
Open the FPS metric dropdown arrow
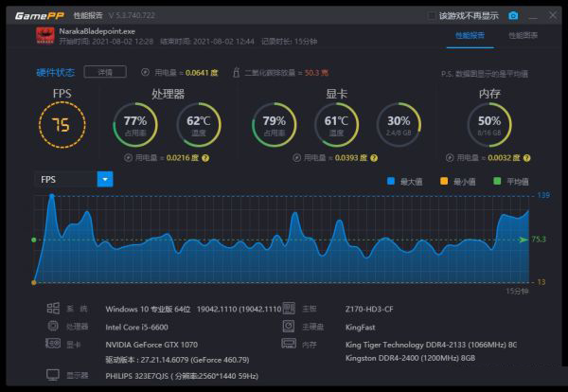coord(105,179)
